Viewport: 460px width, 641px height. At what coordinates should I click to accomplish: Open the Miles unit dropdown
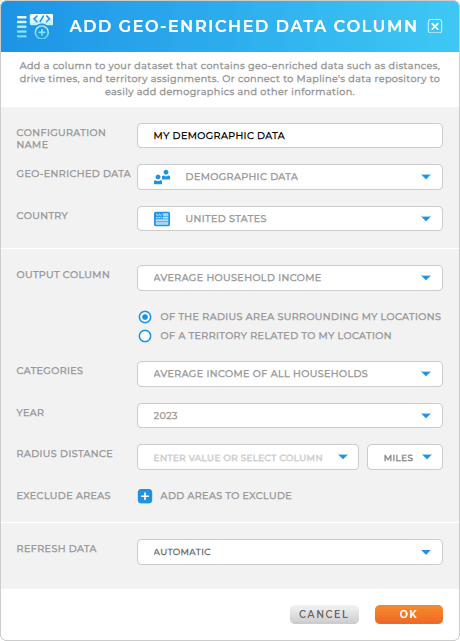[x=405, y=457]
